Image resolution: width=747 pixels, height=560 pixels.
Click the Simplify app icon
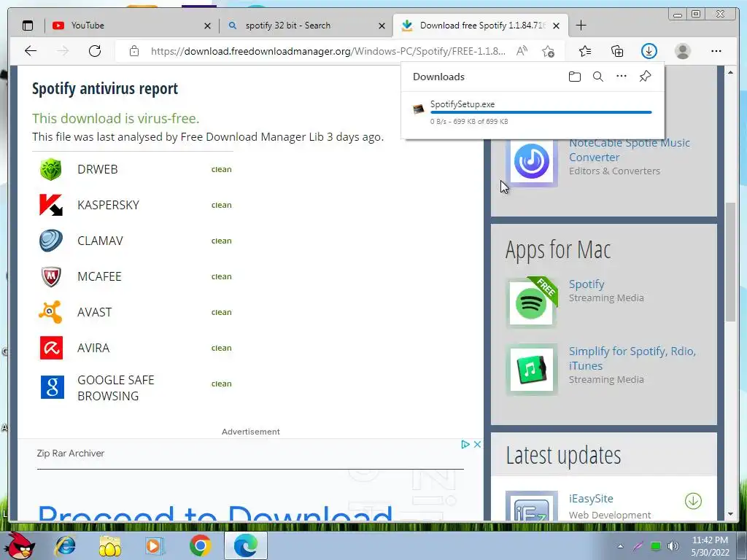[x=531, y=370]
